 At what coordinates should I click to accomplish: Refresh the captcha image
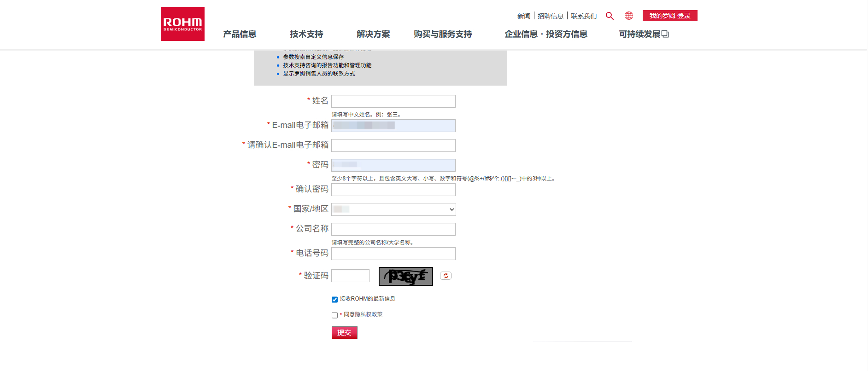(446, 276)
